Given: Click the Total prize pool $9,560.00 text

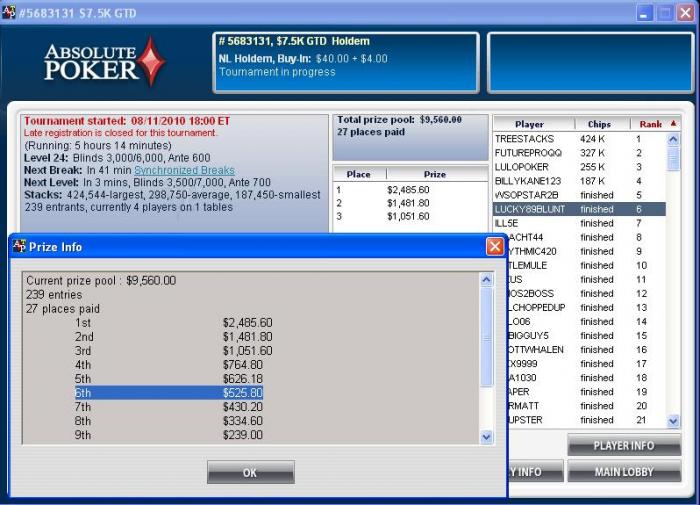Looking at the screenshot, I should 399,120.
